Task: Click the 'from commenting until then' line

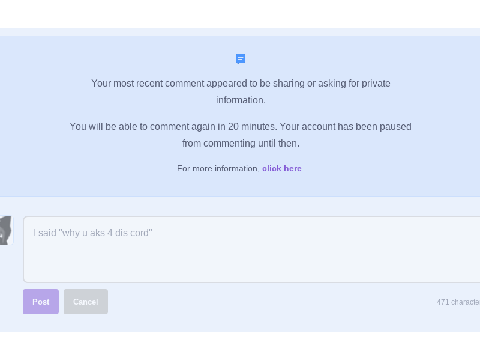Action: point(241,143)
